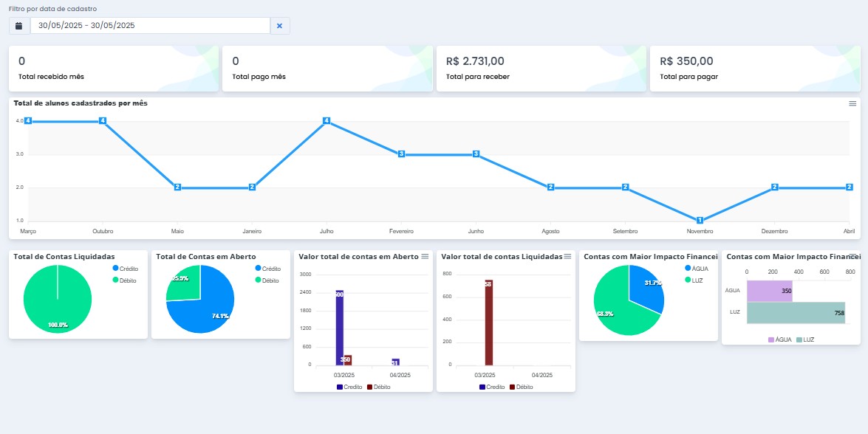
Task: Open the Total pago mês card
Action: [327, 69]
